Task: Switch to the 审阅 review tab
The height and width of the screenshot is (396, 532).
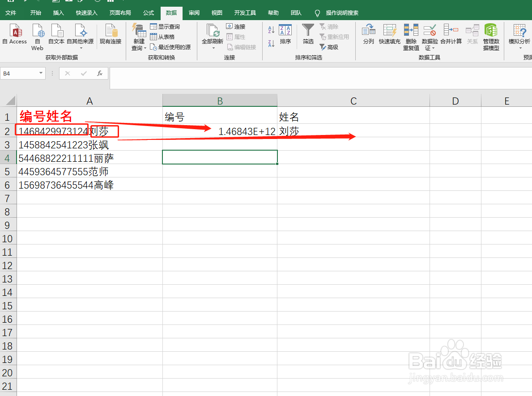Action: pos(194,13)
